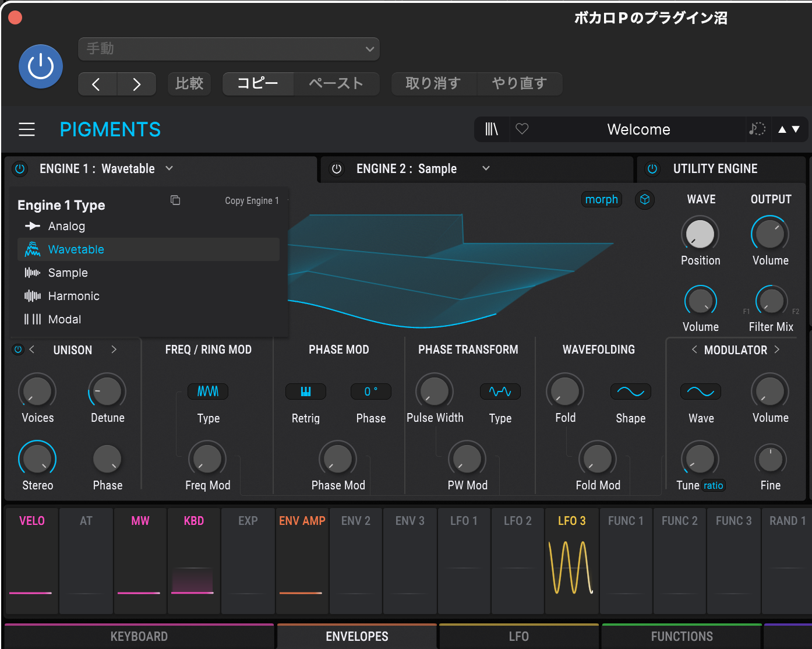
Task: Go to previous Unison mode arrow
Action: pos(32,350)
